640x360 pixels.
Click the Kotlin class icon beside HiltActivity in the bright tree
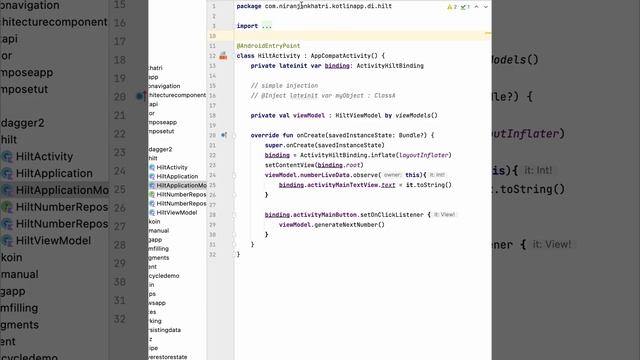click(152, 167)
